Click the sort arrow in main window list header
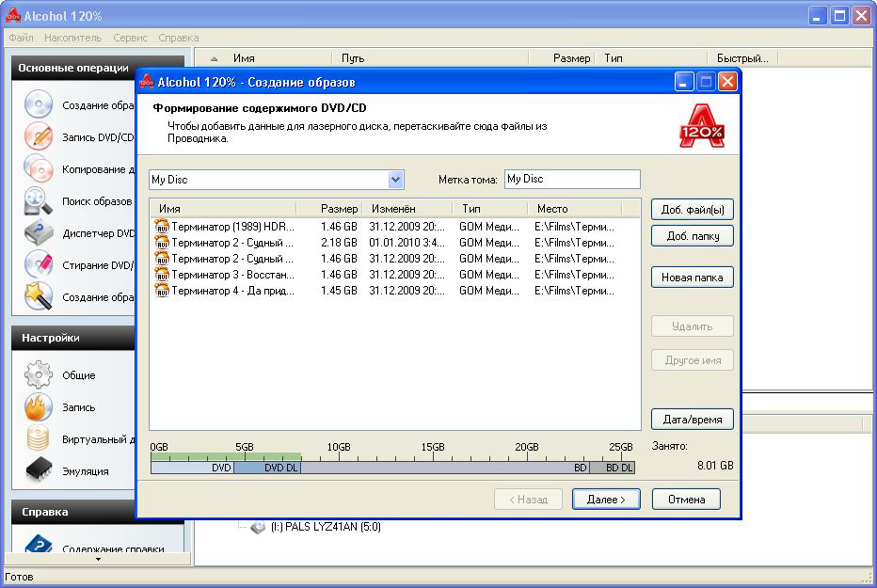This screenshot has height=588, width=877. click(x=214, y=58)
